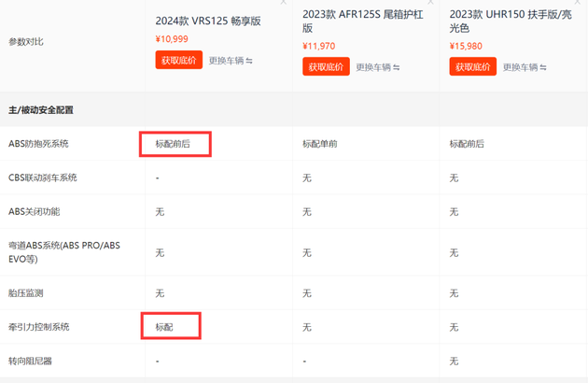Click 获取底价 button for UHR150
Viewport: 588px width, 383px height.
(472, 66)
